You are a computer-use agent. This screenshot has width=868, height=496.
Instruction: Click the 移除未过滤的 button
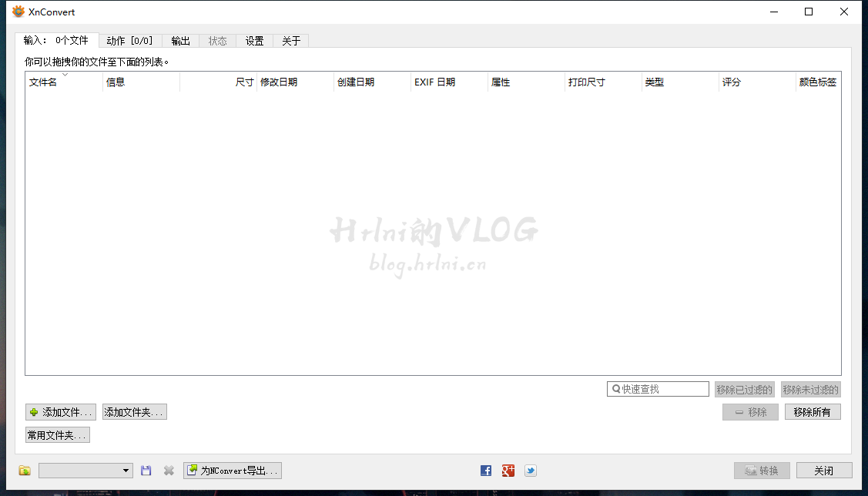point(810,389)
